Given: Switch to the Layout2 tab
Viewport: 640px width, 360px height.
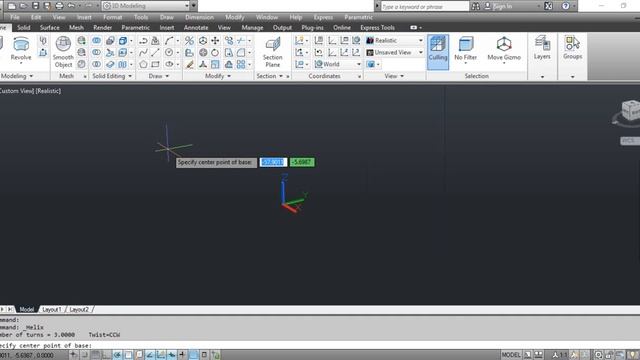Looking at the screenshot, I should (x=79, y=309).
